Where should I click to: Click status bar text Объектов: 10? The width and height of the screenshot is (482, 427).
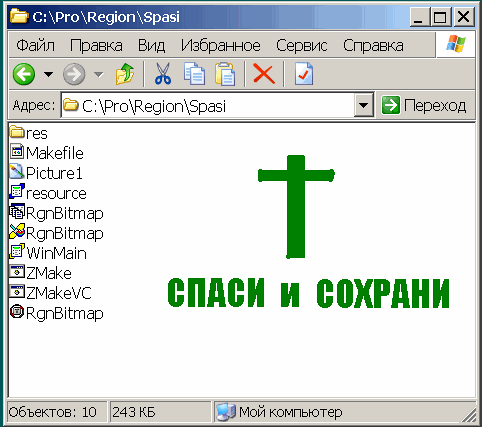pyautogui.click(x=53, y=412)
